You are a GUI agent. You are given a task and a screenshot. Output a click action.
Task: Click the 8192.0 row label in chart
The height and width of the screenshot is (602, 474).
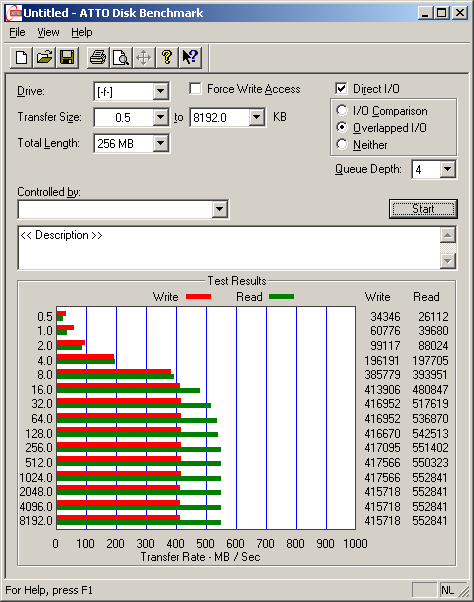coord(36,521)
